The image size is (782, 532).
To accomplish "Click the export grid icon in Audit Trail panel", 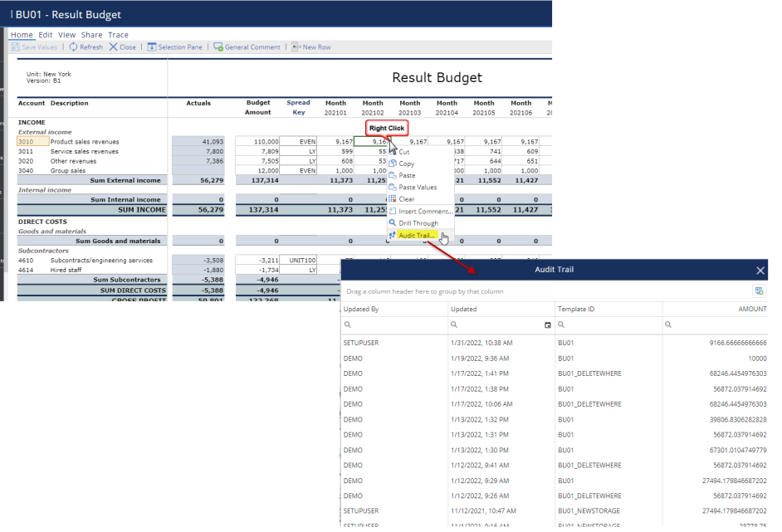I will (759, 290).
